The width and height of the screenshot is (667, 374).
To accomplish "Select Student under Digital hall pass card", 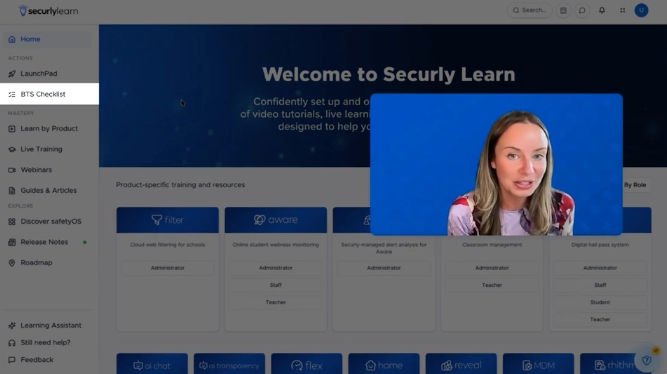I will tap(600, 302).
